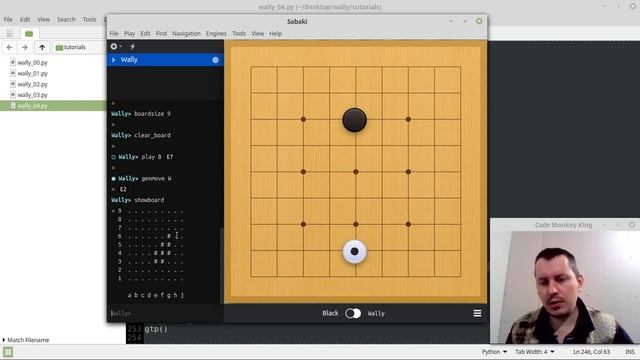The width and height of the screenshot is (640, 360).
Task: Click the INS indicator in status bar
Action: point(629,352)
